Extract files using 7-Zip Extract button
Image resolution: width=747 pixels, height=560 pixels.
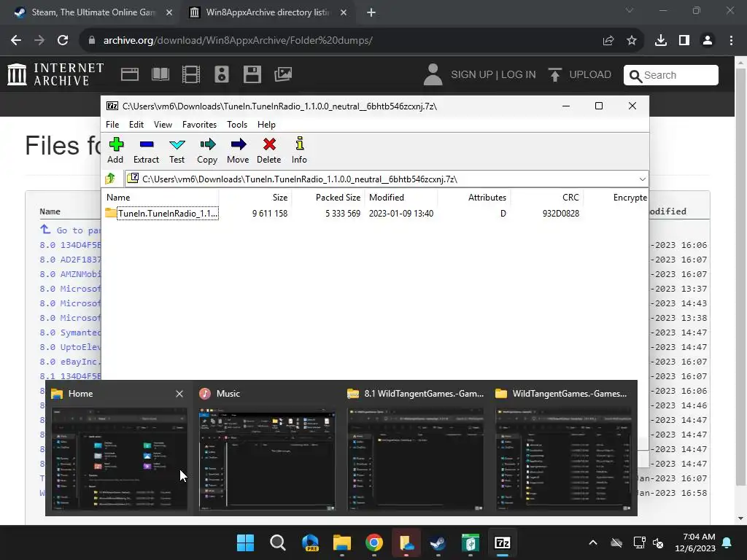[x=146, y=150]
